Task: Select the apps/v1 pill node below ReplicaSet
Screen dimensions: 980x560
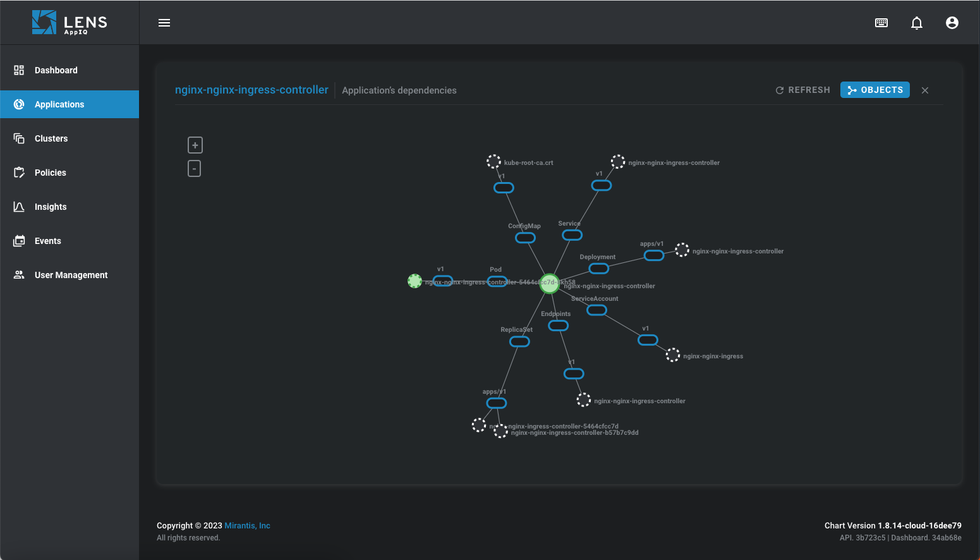Action: (x=496, y=403)
